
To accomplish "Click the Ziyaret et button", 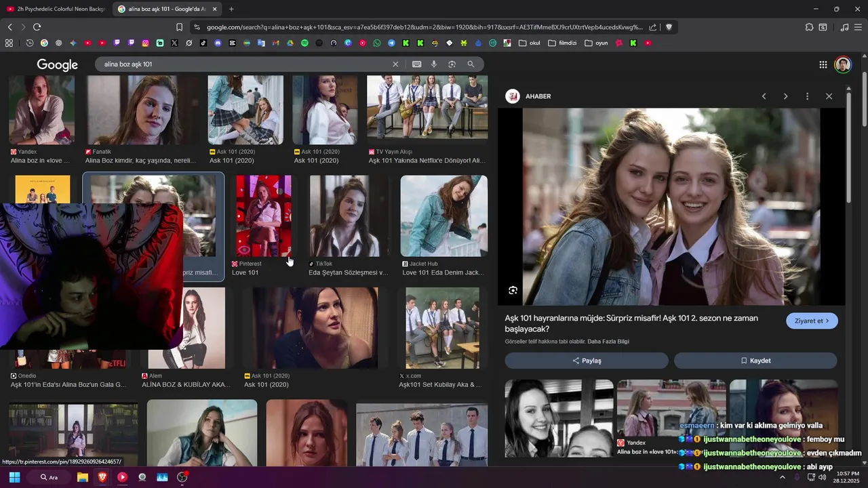I will (x=812, y=321).
